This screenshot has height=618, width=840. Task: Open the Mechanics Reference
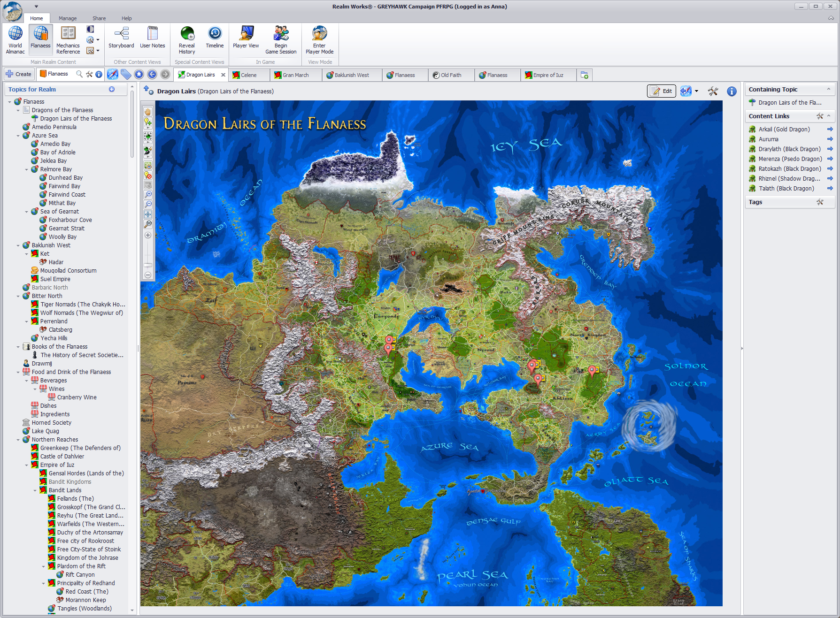pos(68,40)
